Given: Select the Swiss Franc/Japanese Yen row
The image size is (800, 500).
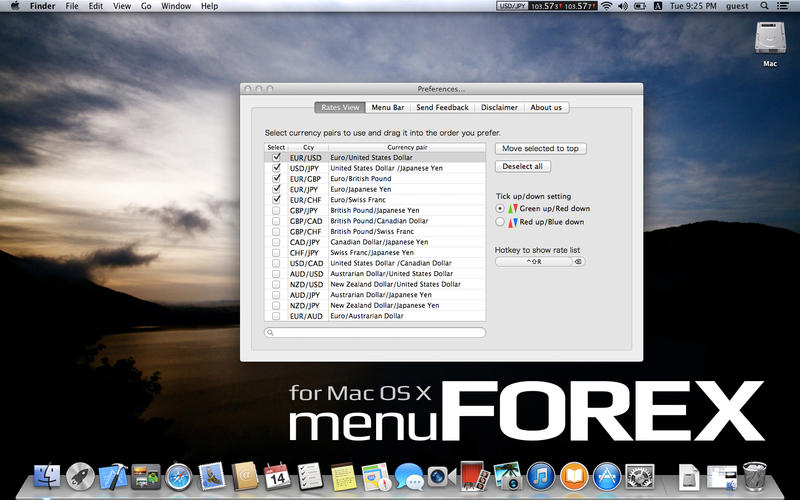Looking at the screenshot, I should (x=375, y=253).
